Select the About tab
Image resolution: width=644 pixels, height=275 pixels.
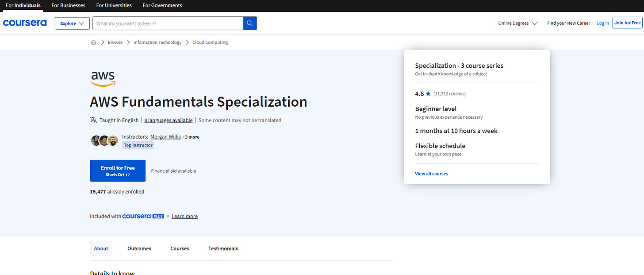click(x=101, y=248)
